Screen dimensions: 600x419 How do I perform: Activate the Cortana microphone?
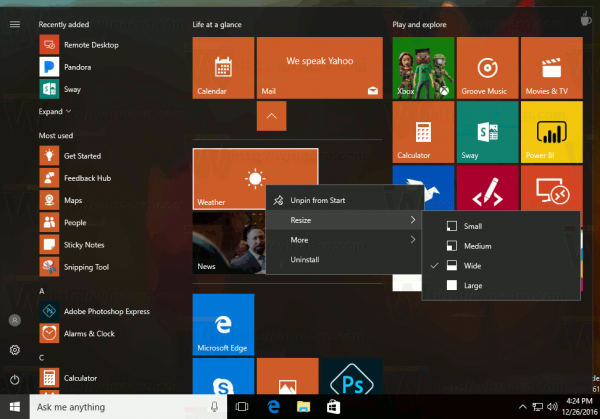pos(214,407)
